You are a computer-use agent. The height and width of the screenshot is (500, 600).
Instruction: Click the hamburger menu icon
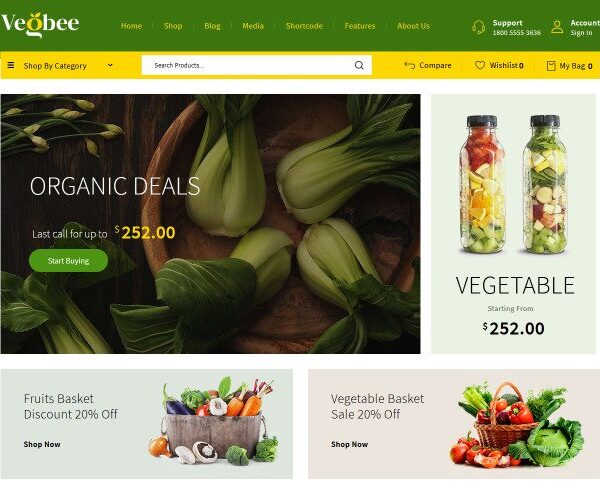pyautogui.click(x=11, y=65)
